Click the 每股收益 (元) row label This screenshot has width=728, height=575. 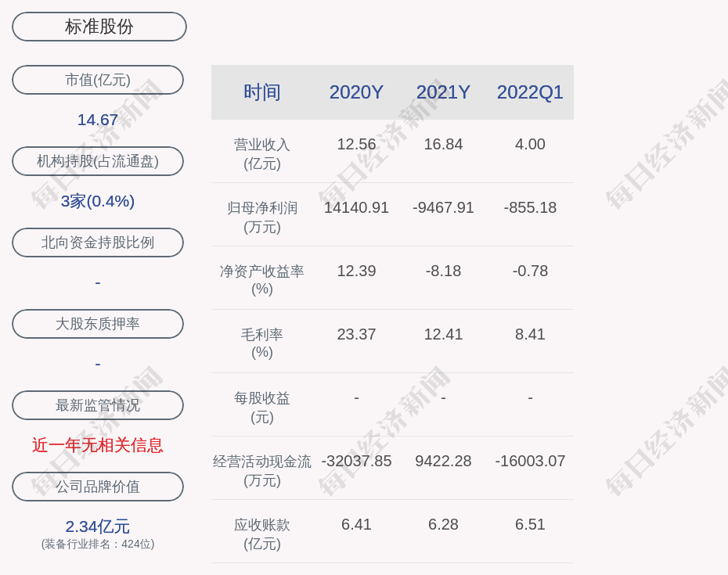click(262, 408)
